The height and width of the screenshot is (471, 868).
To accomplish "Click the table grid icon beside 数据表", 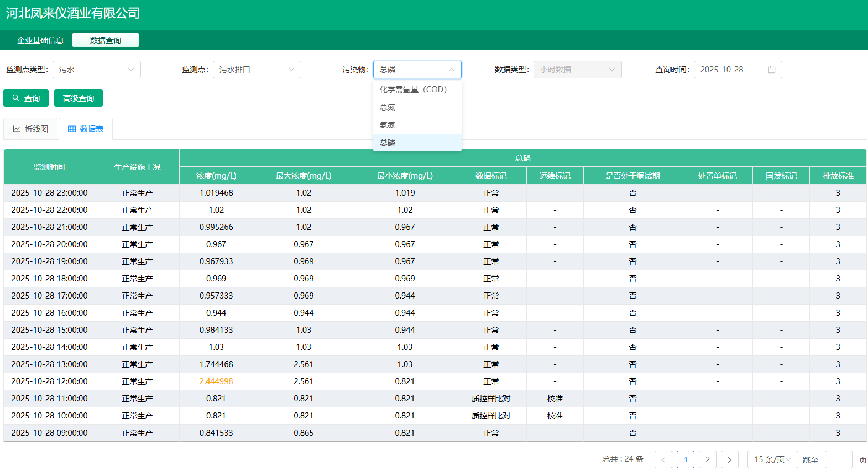I will 72,129.
